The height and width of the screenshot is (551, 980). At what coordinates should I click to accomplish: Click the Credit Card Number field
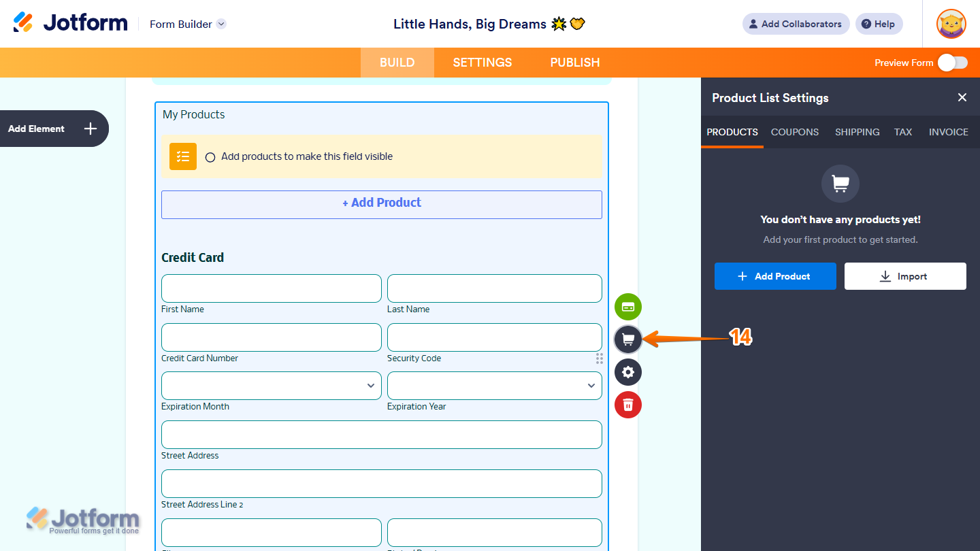[x=272, y=337]
